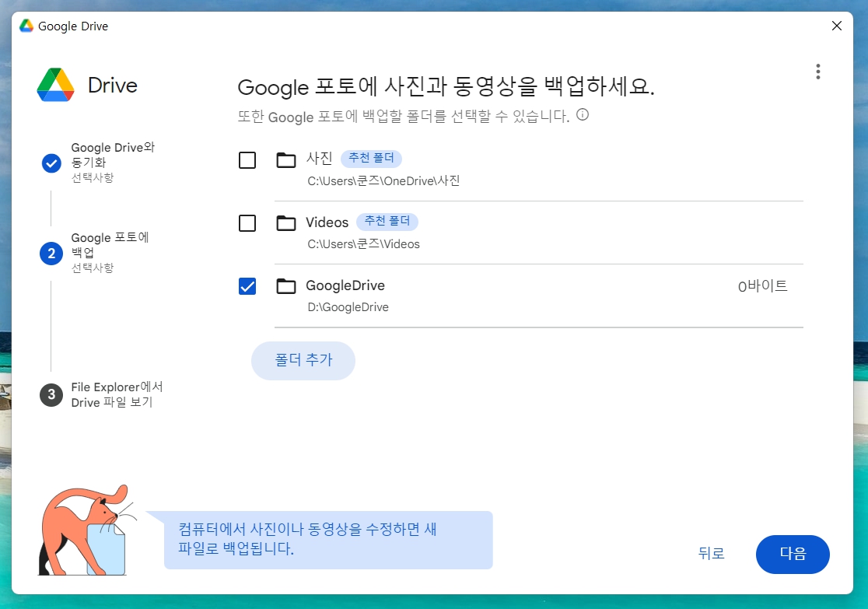Click the GoogleDrive folder name
Screen dimensions: 868x609
(345, 285)
